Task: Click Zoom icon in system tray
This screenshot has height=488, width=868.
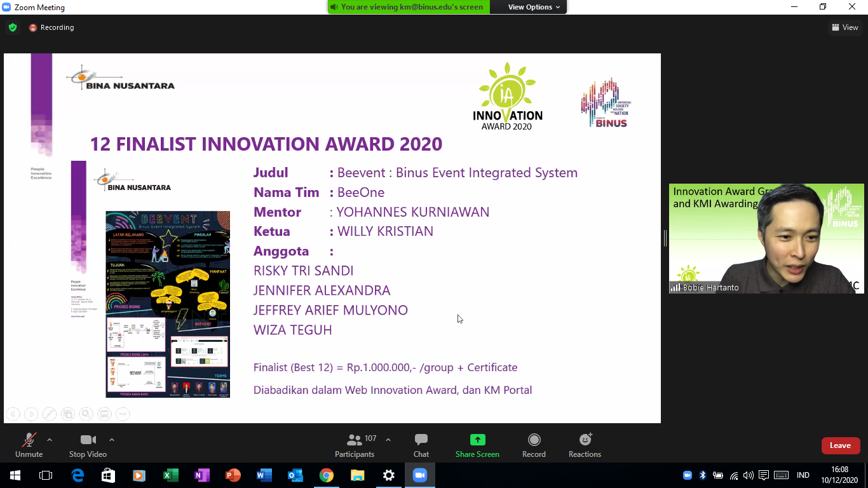Action: tap(688, 475)
